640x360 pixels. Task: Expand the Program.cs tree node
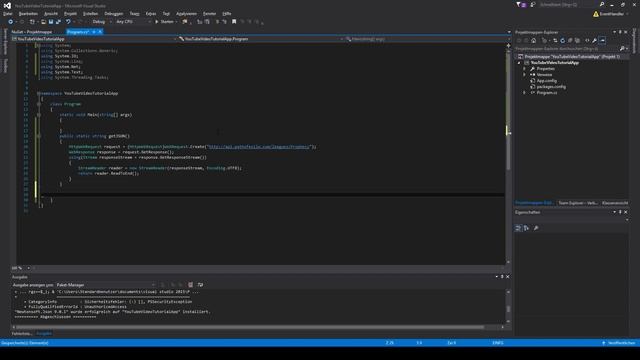(525, 93)
